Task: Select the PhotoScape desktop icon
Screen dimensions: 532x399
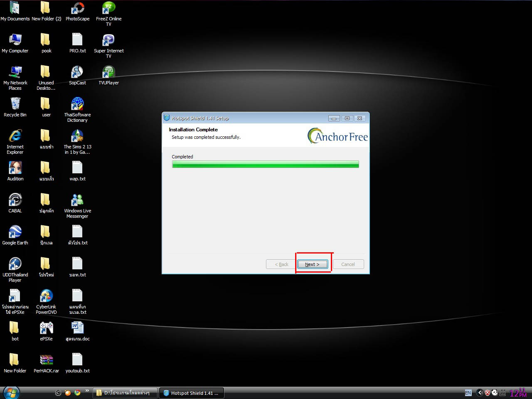Action: pos(77,11)
